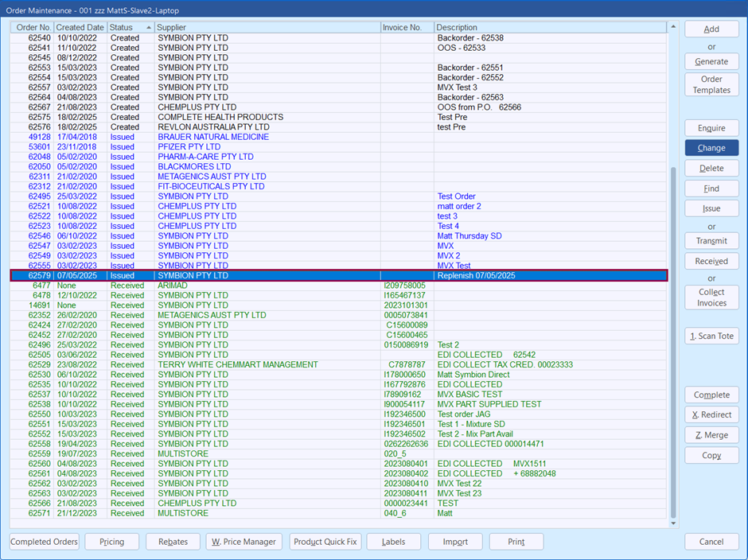Click the Order No. column header
Image resolution: width=748 pixels, height=560 pixels.
tap(33, 27)
